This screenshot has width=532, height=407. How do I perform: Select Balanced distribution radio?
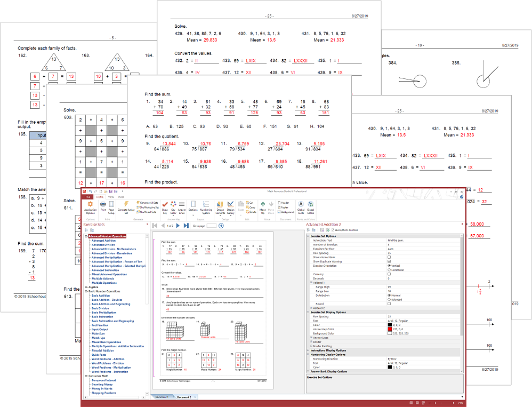[389, 299]
